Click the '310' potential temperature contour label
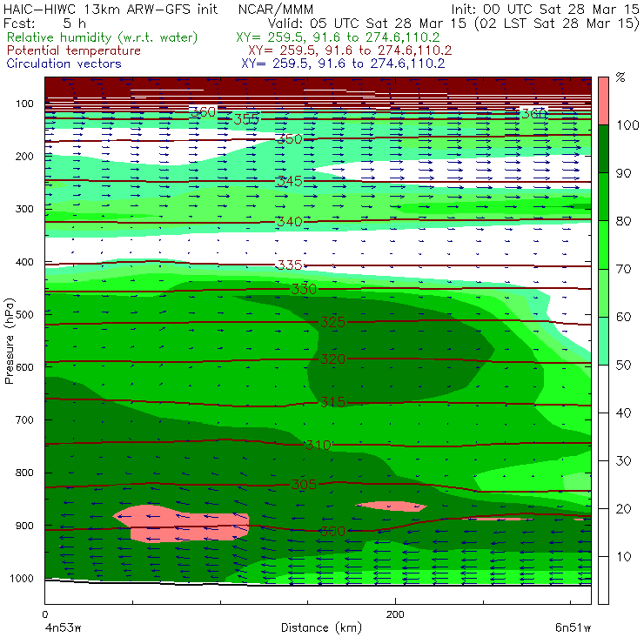 (x=319, y=445)
